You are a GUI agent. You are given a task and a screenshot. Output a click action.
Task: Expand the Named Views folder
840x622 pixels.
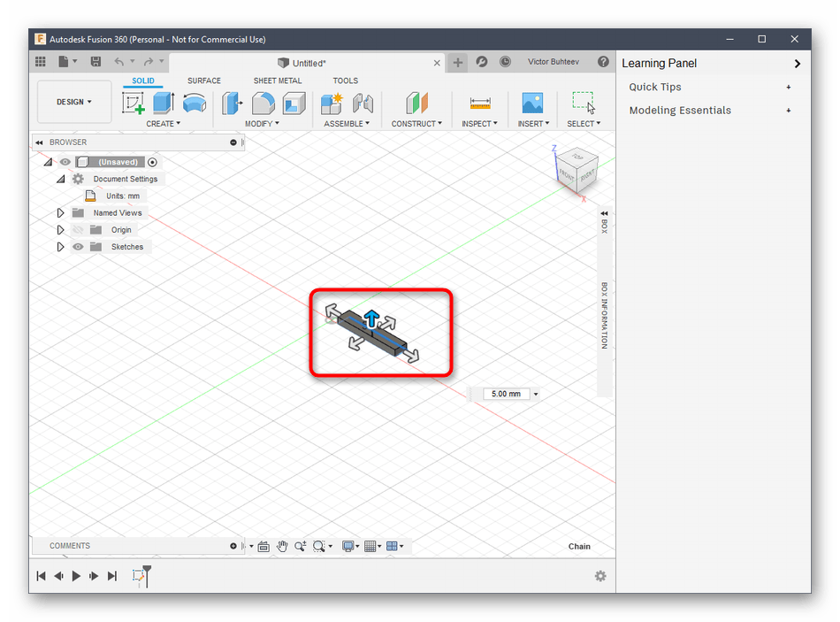point(60,213)
